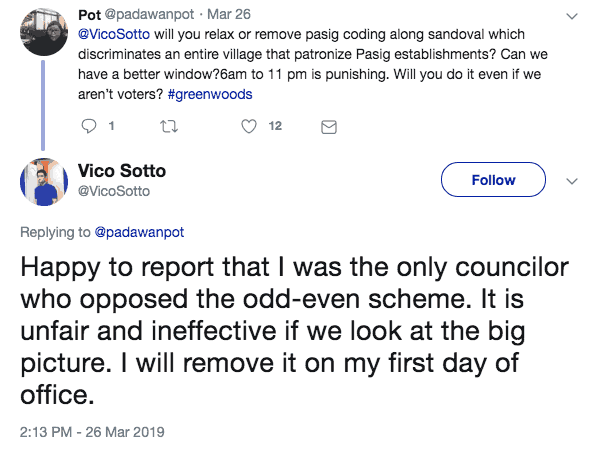Click Vico Sotto's reply tweet text
The height and width of the screenshot is (449, 603).
click(x=280, y=330)
